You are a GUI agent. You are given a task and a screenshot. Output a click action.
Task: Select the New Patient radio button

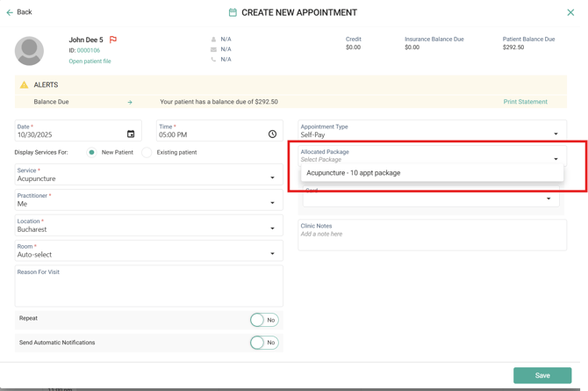pyautogui.click(x=91, y=153)
